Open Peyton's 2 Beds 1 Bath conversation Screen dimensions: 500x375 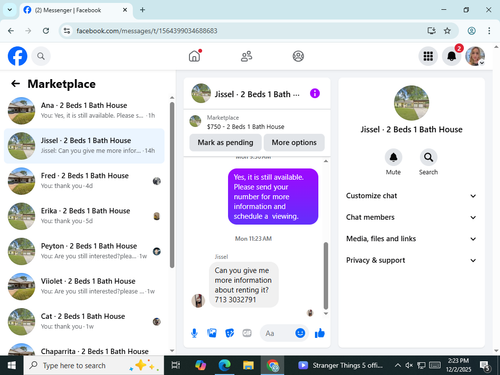pyautogui.click(x=84, y=251)
